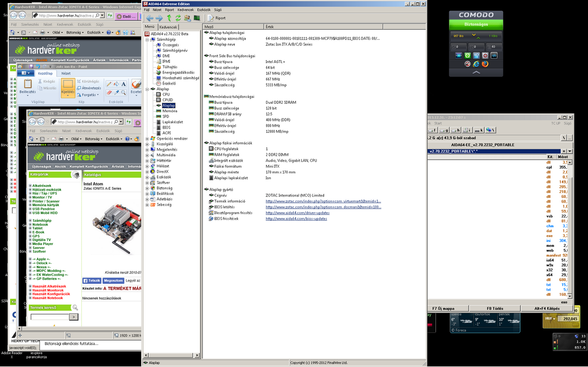This screenshot has width=588, height=367.
Task: Click AIDA64 green up-level arrow
Action: tap(169, 18)
